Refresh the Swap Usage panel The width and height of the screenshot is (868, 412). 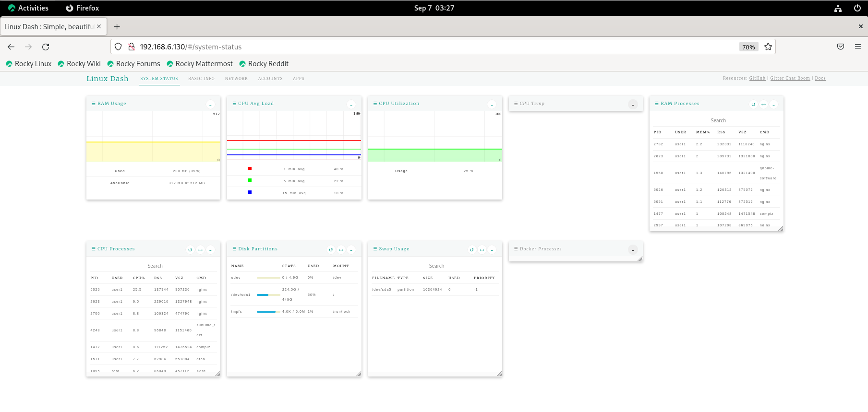[x=471, y=249]
